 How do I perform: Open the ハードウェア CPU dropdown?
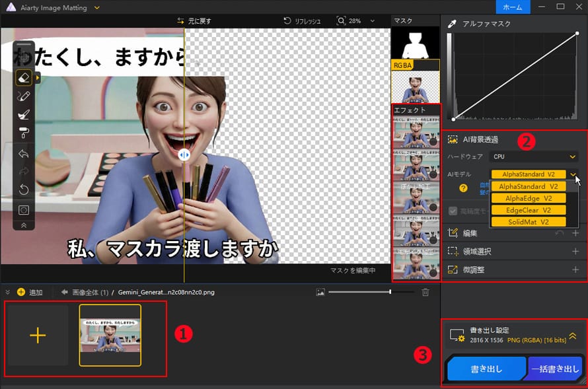coord(534,157)
